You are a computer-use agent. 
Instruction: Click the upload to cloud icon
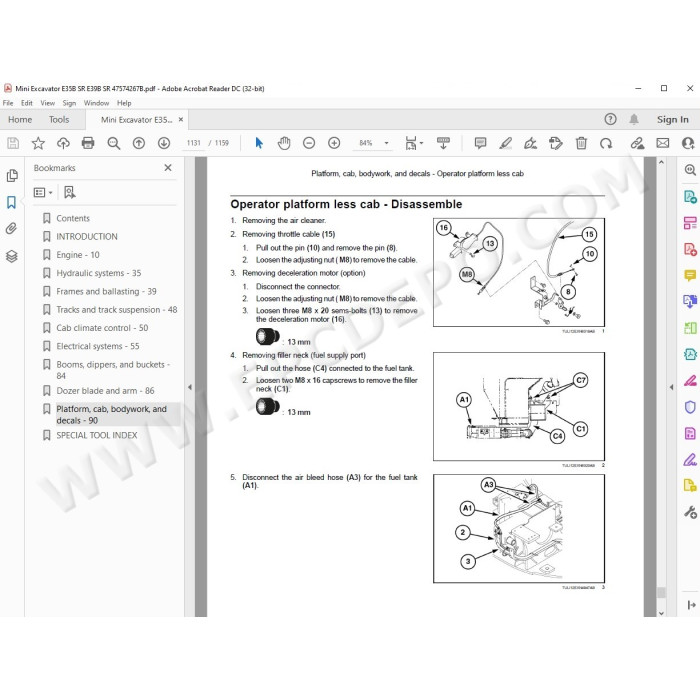click(63, 143)
